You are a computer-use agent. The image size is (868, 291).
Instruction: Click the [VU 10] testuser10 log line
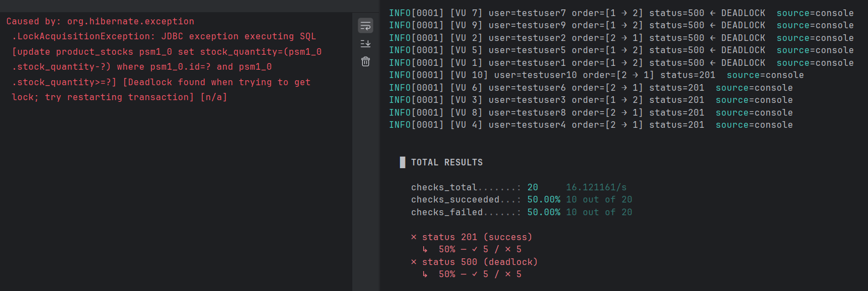[x=597, y=75]
